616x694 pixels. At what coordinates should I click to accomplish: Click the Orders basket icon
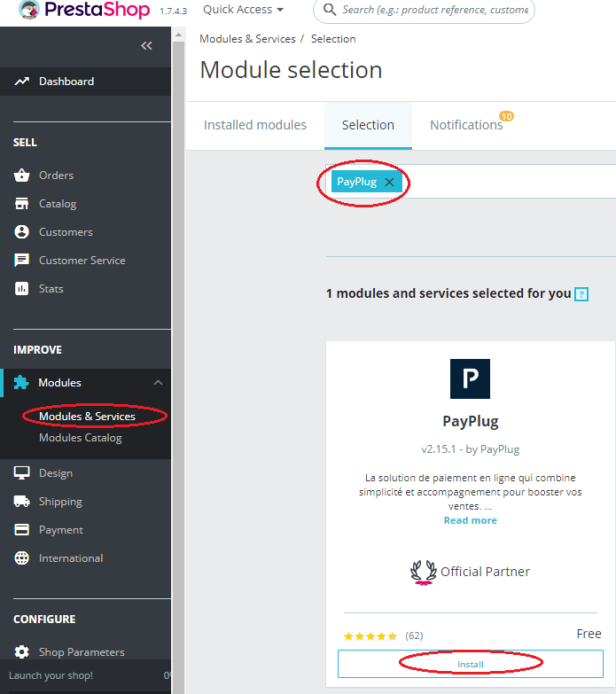coord(21,175)
